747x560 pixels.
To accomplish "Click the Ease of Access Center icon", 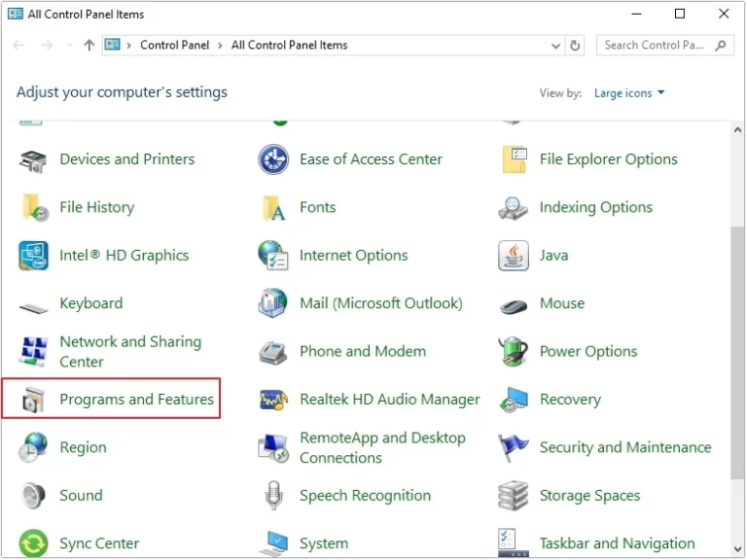I will (x=273, y=159).
